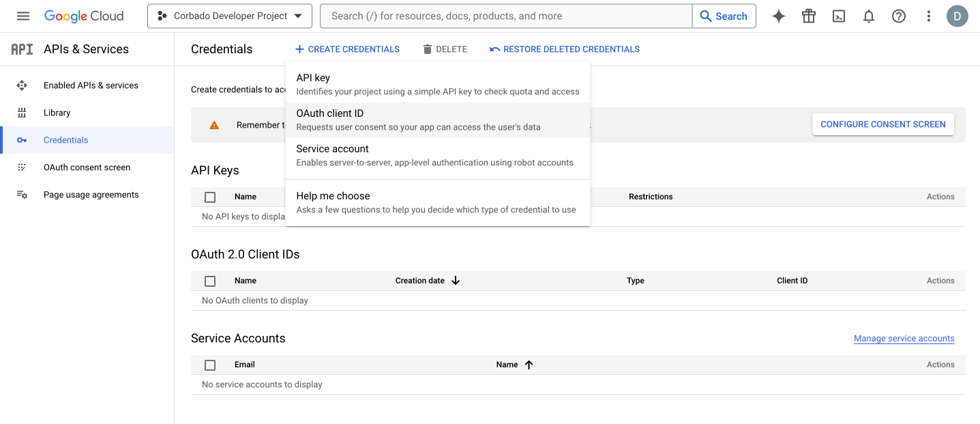
Task: Open the hamburger navigation menu
Action: pos(23,16)
